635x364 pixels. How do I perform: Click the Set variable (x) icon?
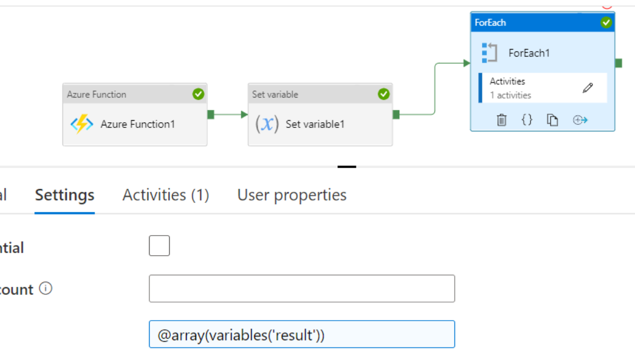[267, 124]
